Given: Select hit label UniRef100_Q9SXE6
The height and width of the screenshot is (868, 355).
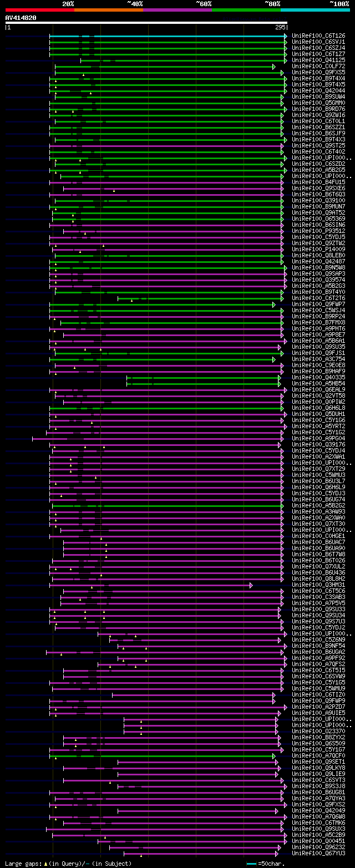Looking at the screenshot, I should [x=318, y=188].
